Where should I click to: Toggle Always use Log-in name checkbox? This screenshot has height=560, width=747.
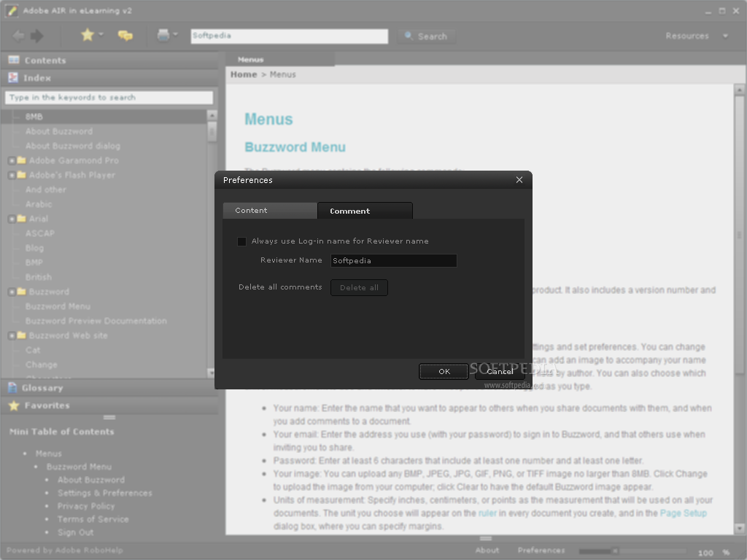241,241
